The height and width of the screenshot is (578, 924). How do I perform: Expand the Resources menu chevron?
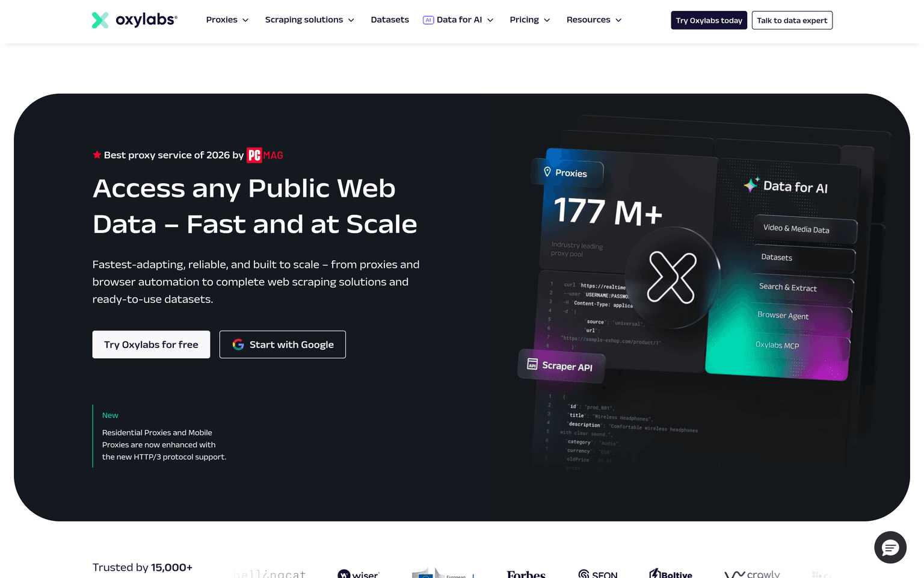click(x=618, y=20)
